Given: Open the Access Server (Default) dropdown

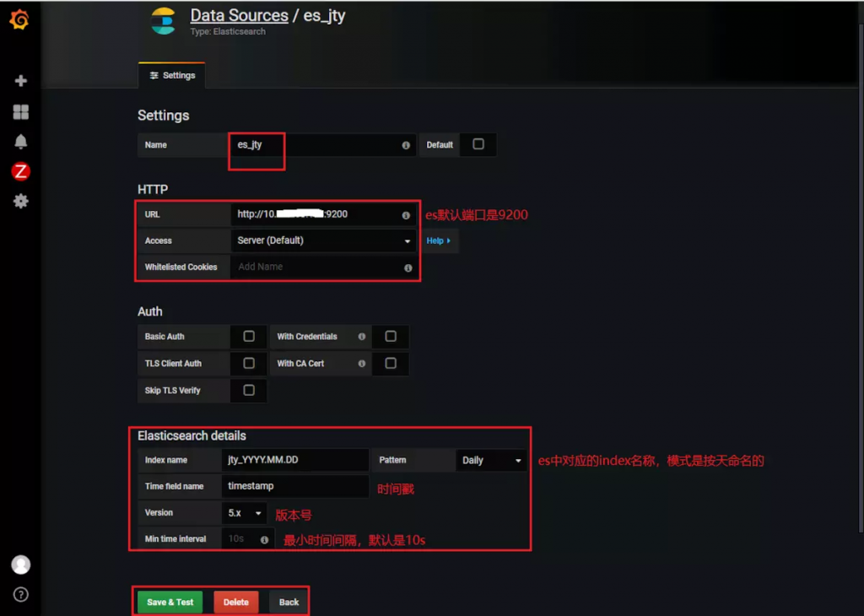Looking at the screenshot, I should pyautogui.click(x=323, y=240).
